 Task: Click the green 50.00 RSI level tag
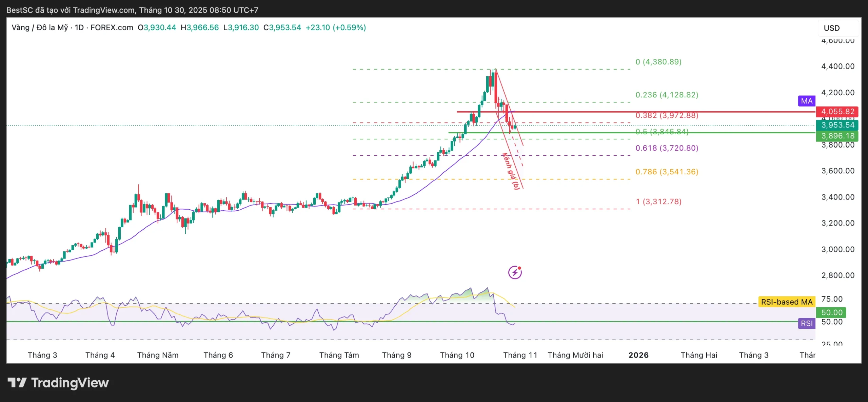pyautogui.click(x=831, y=312)
